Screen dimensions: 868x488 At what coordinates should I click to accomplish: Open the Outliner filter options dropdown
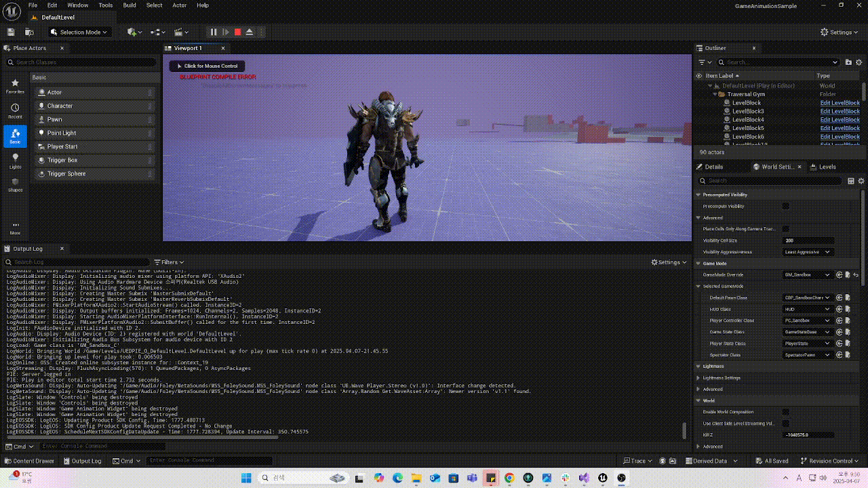point(704,62)
